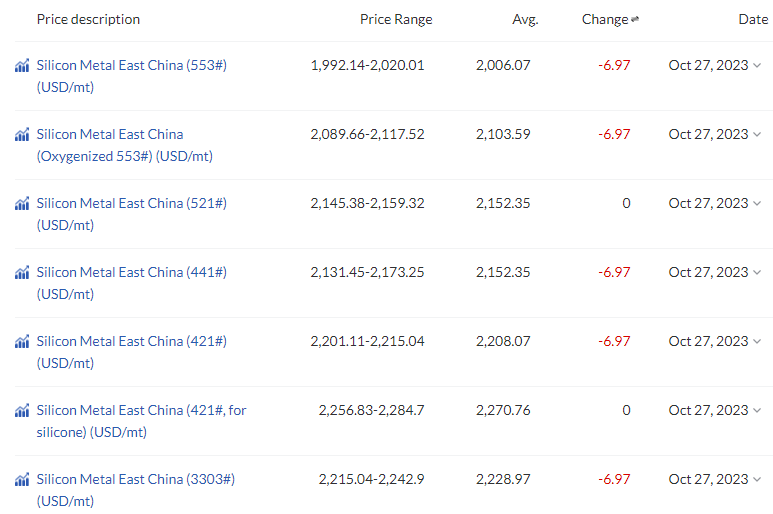Open chart icon for 421# for silicone
This screenshot has width=773, height=514.
click(22, 411)
